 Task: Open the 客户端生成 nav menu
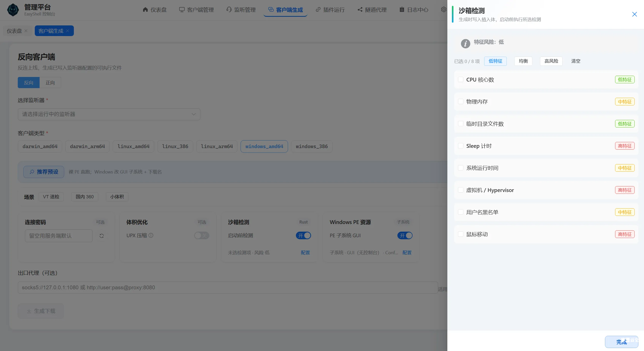point(285,10)
